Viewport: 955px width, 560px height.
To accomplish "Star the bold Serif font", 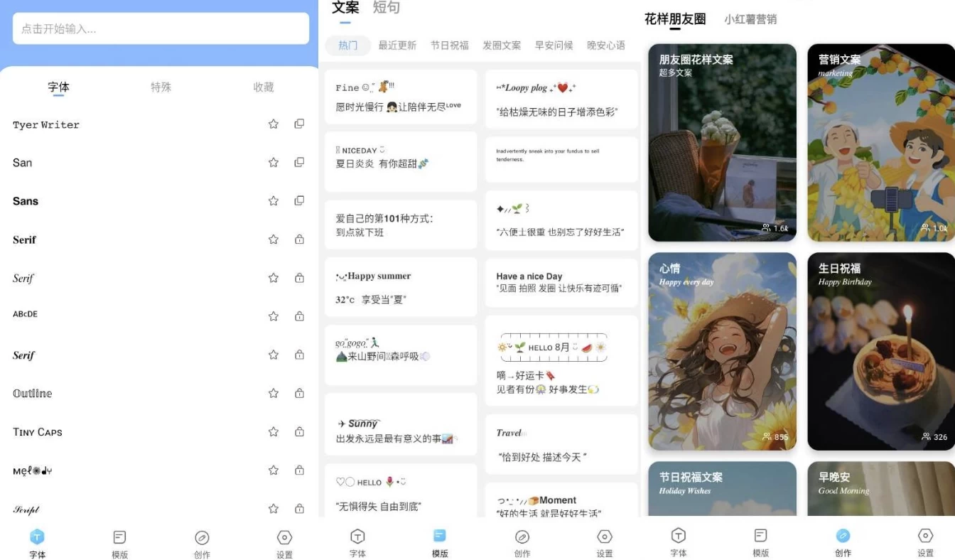I will [274, 239].
